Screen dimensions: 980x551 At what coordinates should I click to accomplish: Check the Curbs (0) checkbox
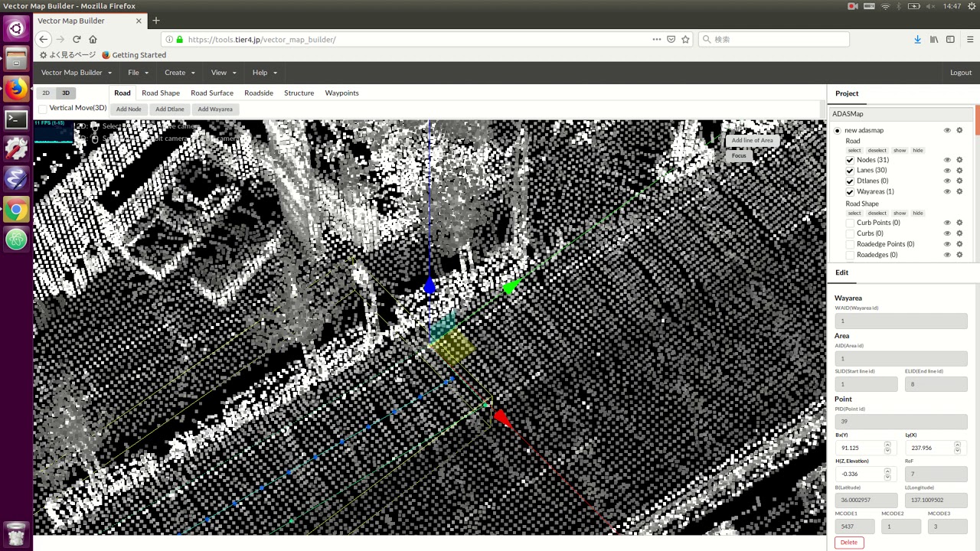point(850,234)
